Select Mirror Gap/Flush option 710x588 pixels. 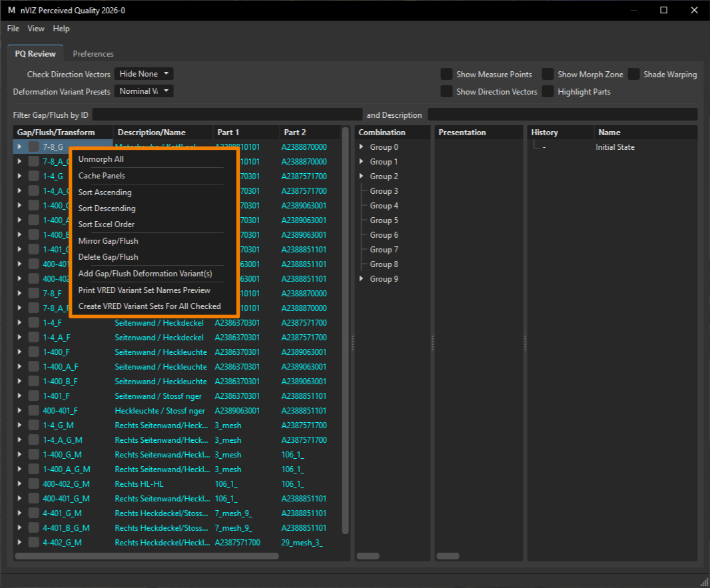pos(108,241)
